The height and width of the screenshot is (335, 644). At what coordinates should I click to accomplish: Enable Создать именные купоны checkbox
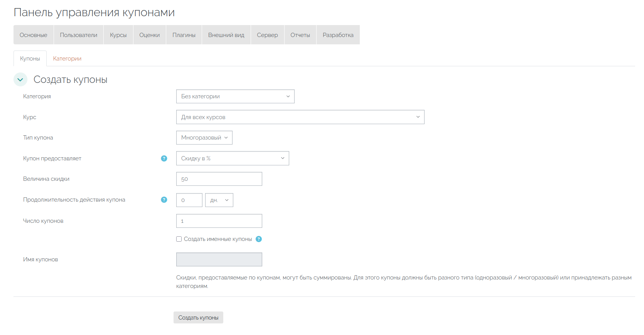pyautogui.click(x=179, y=239)
